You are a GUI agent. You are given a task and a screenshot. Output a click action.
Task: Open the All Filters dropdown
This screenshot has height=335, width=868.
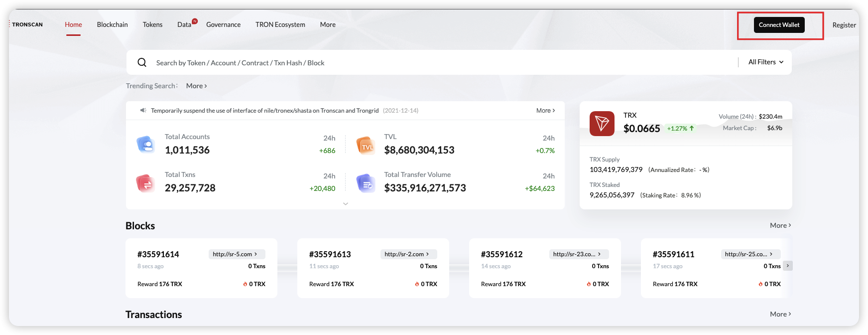766,62
